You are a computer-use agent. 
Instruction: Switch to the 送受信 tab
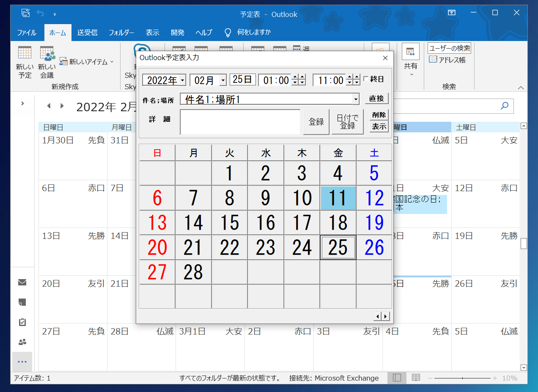(x=87, y=33)
